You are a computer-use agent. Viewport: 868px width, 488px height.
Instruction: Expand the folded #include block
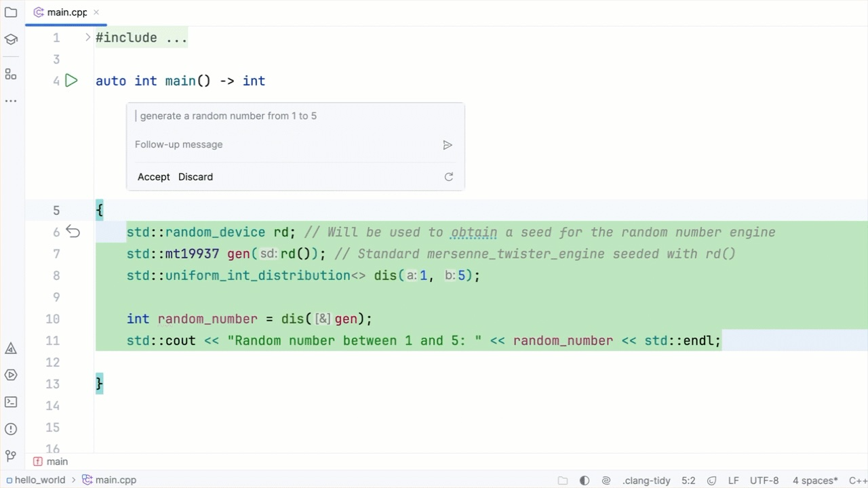click(87, 38)
